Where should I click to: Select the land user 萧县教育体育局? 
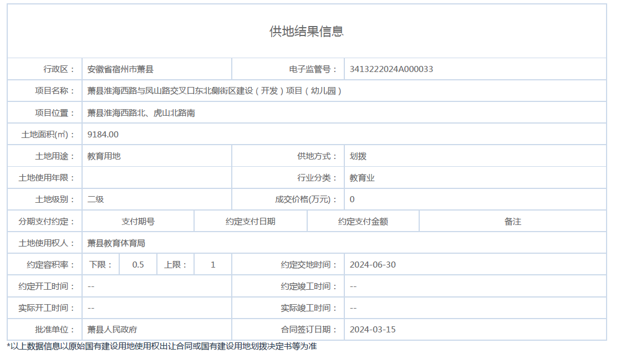[x=116, y=243]
